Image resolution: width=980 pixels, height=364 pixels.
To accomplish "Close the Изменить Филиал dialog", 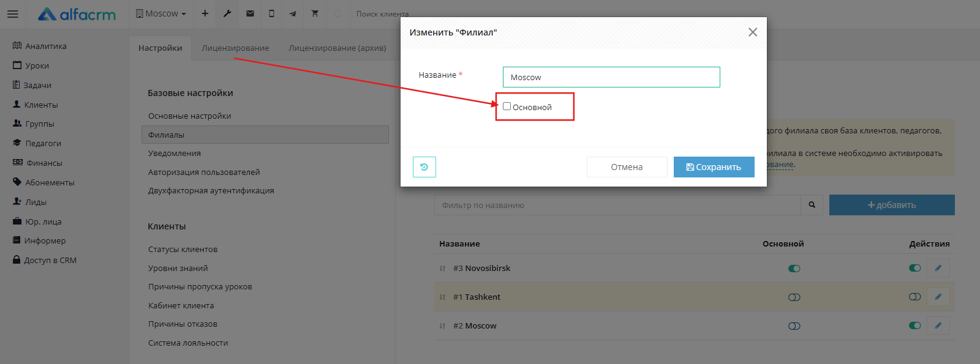I will coord(753,32).
